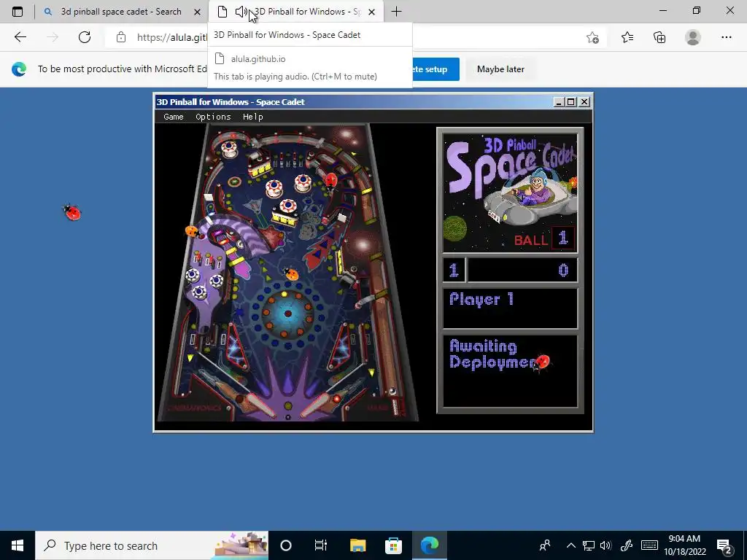Screen dimensions: 747x560
Task: Click the ladybug over Awaiting Deployment text
Action: [541, 363]
